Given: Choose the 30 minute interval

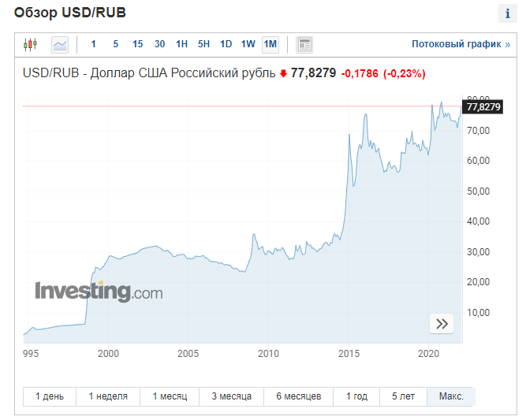Looking at the screenshot, I should [x=159, y=44].
